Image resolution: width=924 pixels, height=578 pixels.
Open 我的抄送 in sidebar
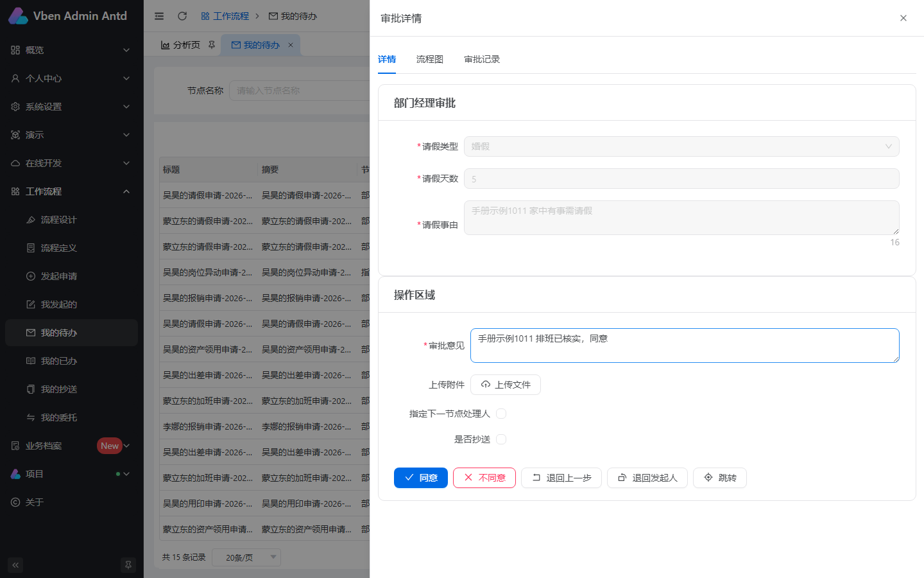point(72,389)
